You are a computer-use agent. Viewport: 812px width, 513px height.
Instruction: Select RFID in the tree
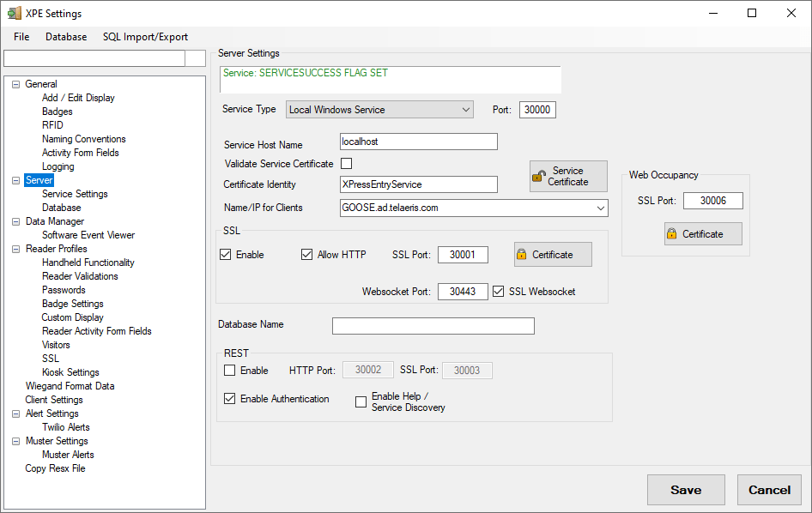click(x=52, y=125)
